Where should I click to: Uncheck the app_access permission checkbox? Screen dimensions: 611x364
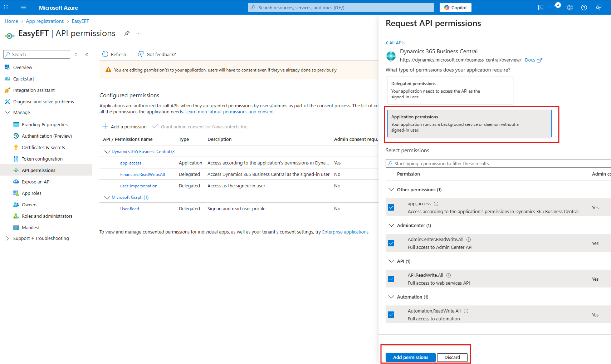pyautogui.click(x=391, y=207)
